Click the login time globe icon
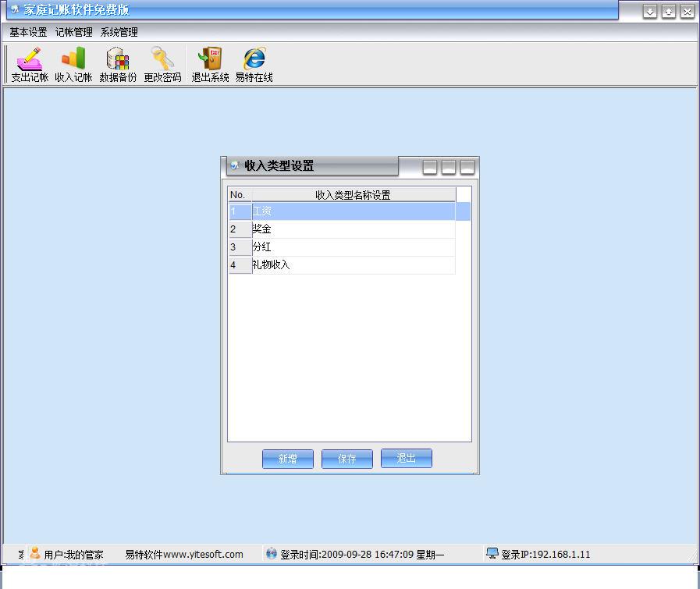 coord(272,554)
